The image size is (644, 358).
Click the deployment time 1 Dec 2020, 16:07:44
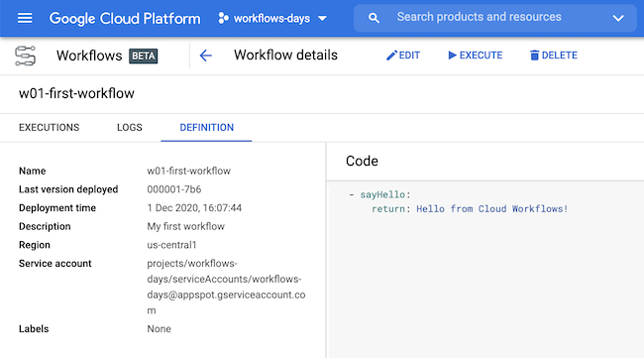(194, 207)
